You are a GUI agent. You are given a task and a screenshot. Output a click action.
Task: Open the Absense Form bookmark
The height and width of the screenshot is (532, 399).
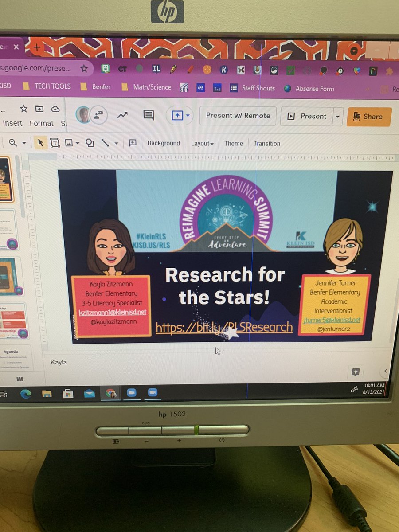(x=309, y=89)
